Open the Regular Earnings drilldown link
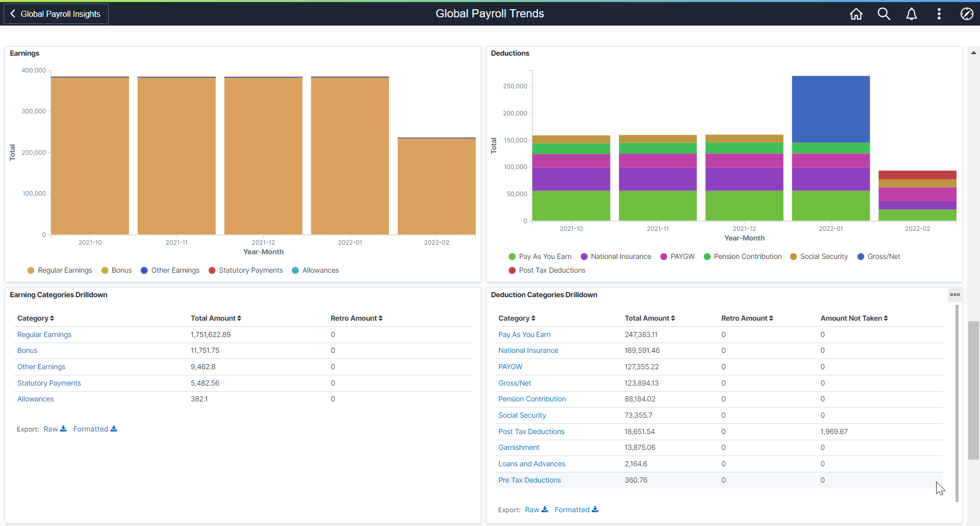This screenshot has width=980, height=526. click(x=44, y=334)
